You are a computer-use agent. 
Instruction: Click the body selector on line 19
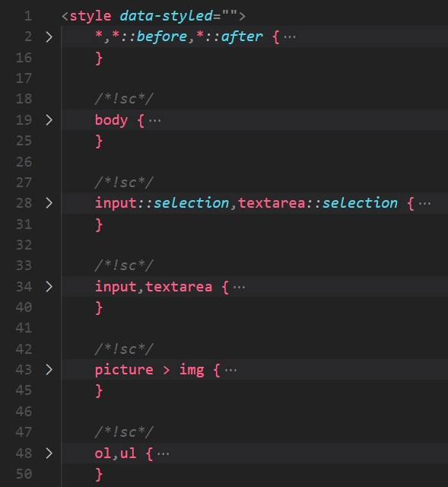112,120
